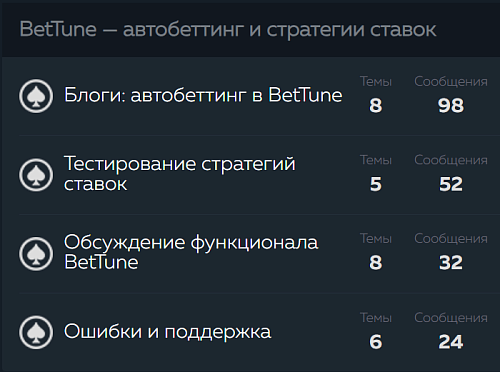This screenshot has width=500, height=372.
Task: Open Обсуждение функционала BetTune forum
Action: click(x=191, y=252)
